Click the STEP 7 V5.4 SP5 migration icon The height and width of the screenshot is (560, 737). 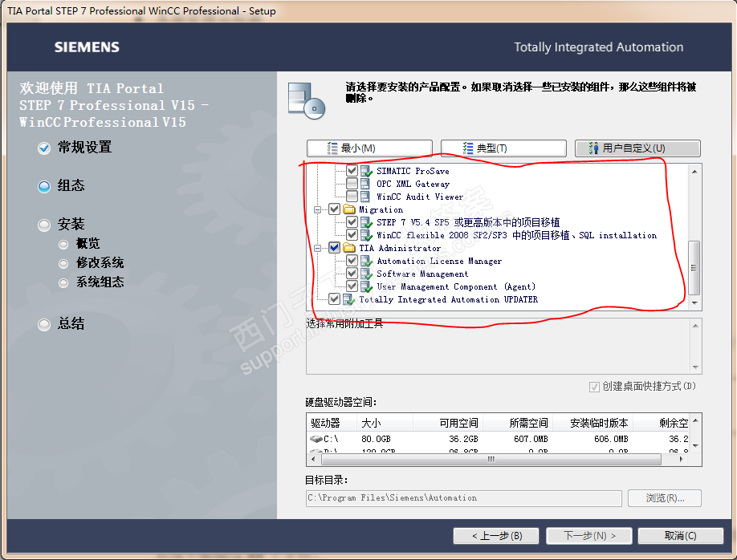pos(366,222)
